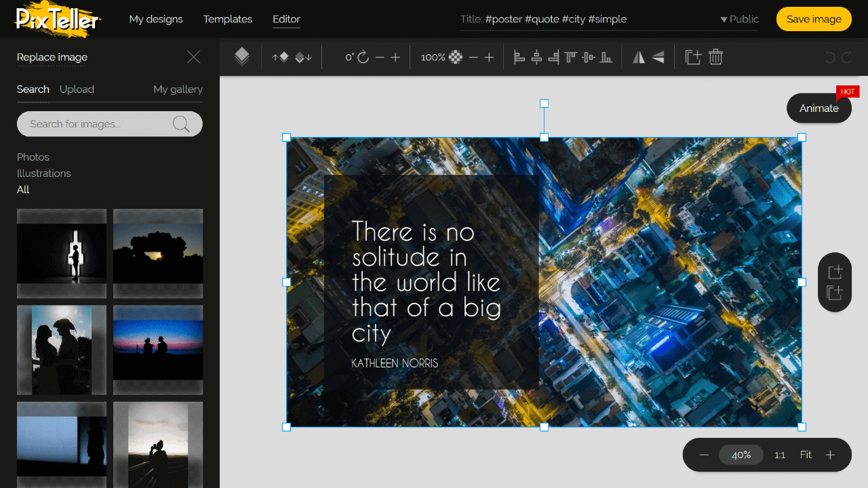Click the Replace image heading

pyautogui.click(x=52, y=57)
